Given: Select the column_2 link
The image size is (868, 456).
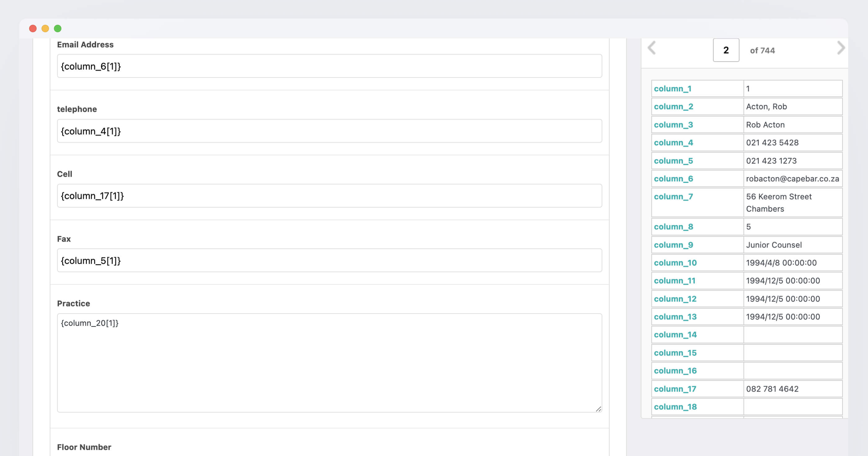Looking at the screenshot, I should click(x=673, y=107).
